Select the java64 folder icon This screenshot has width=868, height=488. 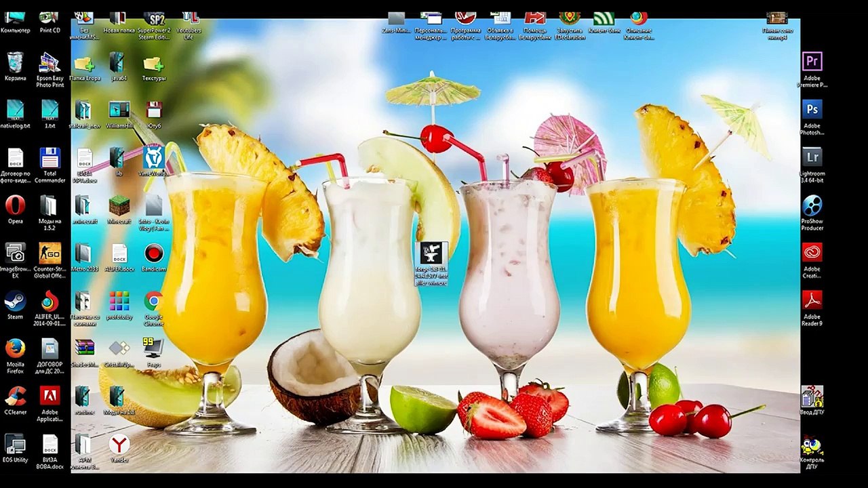(119, 66)
